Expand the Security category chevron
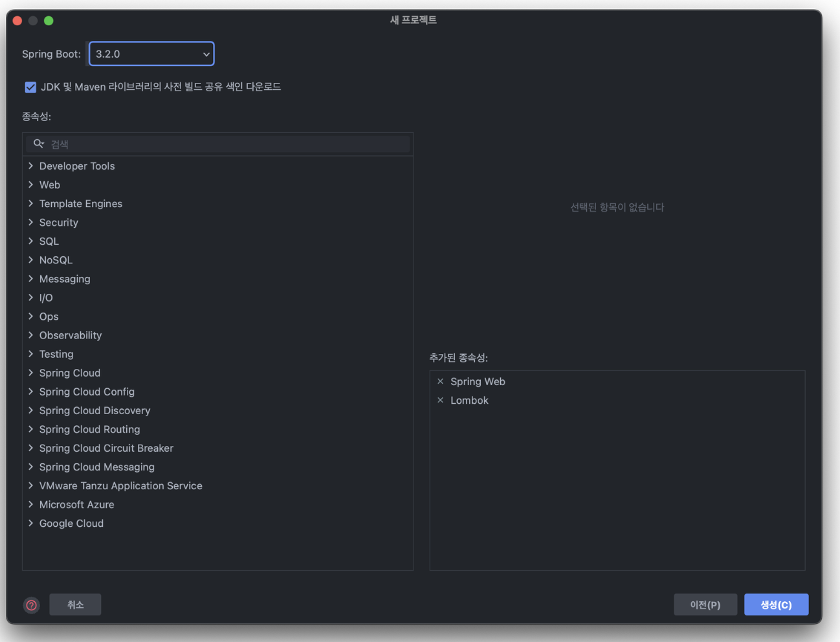 click(x=30, y=223)
